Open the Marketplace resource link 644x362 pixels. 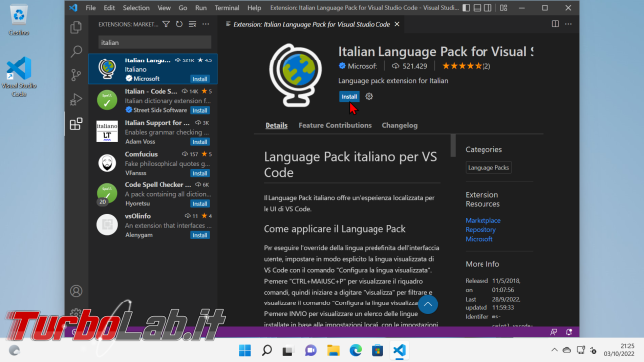pyautogui.click(x=483, y=220)
